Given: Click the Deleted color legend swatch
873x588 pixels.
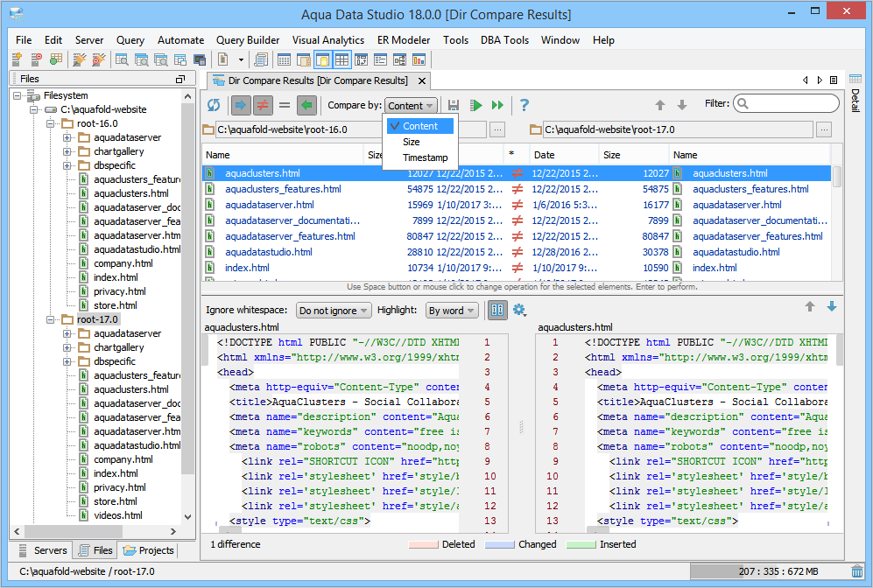Looking at the screenshot, I should 423,544.
